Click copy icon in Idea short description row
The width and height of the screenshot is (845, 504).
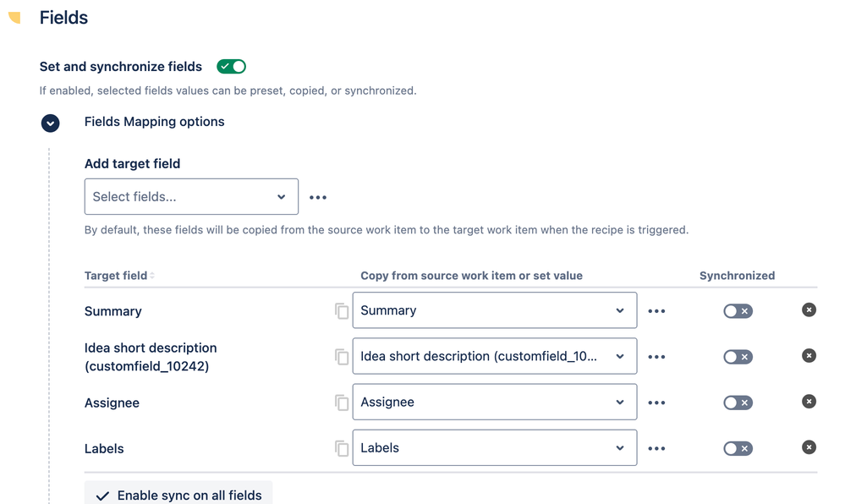342,357
